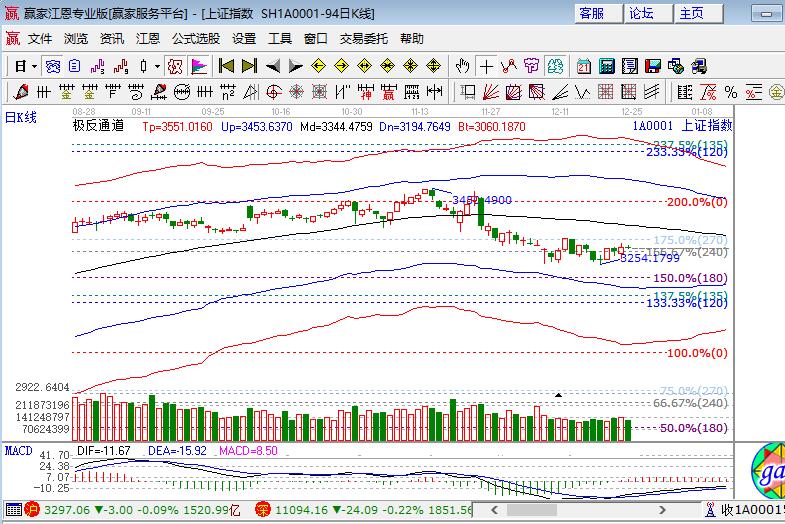785x524 pixels.
Task: Open the calendar icon showing 21
Action: click(584, 66)
